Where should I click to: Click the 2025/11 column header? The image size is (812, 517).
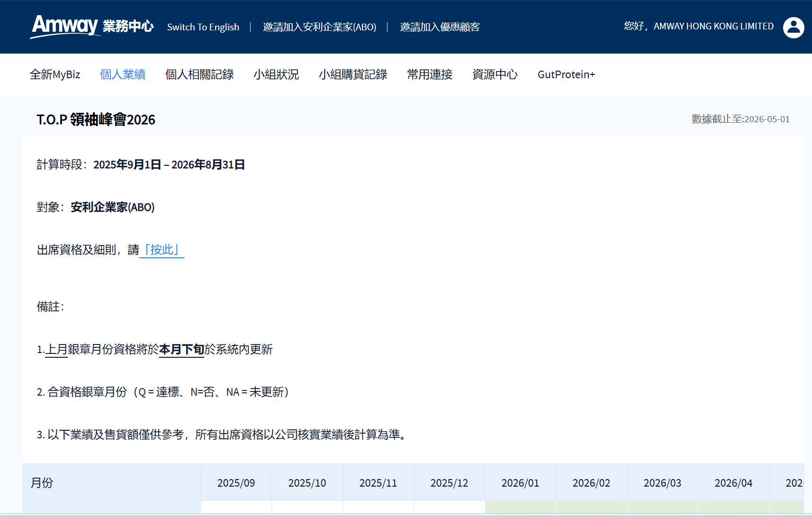point(379,482)
